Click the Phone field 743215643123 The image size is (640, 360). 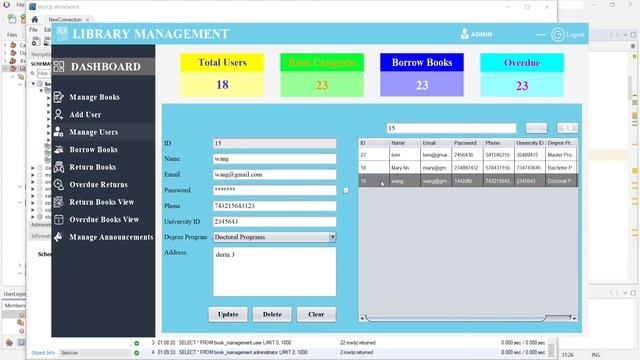274,206
